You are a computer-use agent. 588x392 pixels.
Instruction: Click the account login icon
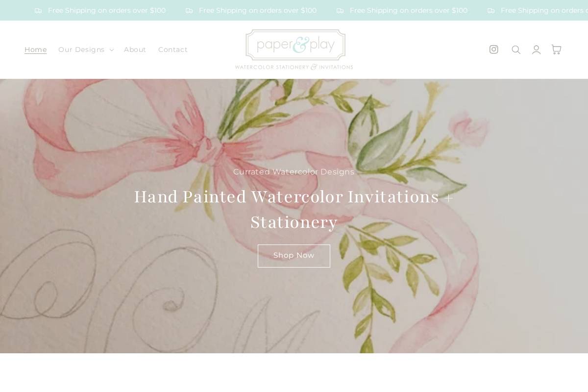[537, 49]
